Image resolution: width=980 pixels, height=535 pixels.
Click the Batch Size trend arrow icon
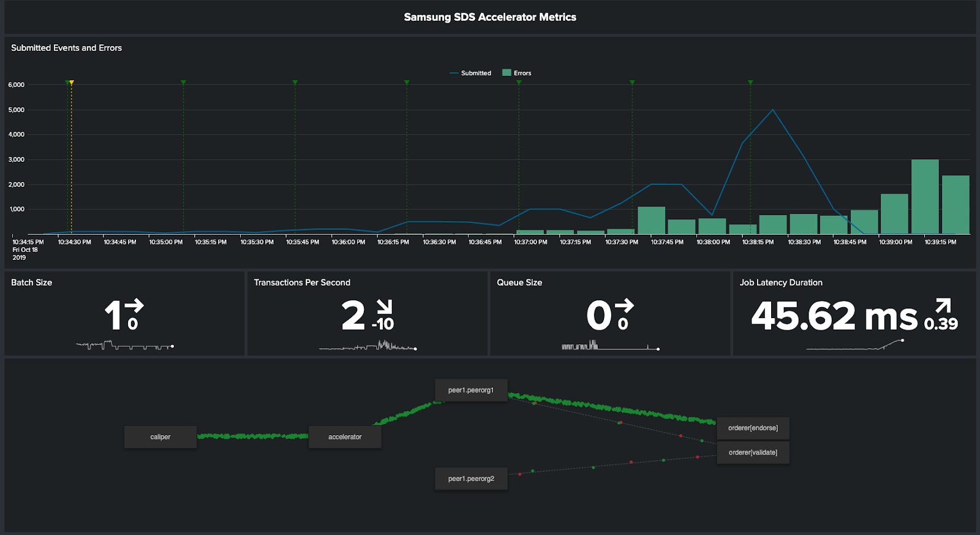pyautogui.click(x=135, y=305)
